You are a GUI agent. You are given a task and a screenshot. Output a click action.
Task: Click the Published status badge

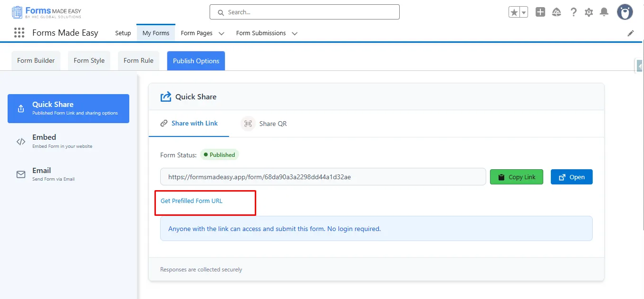220,155
